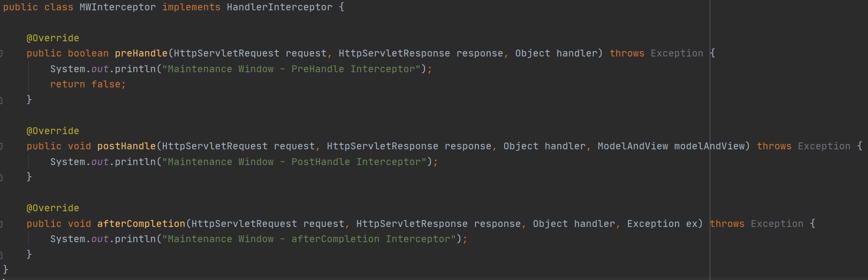This screenshot has height=280, width=868.
Task: Click the @Override annotation above afterCompletion
Action: (x=53, y=208)
